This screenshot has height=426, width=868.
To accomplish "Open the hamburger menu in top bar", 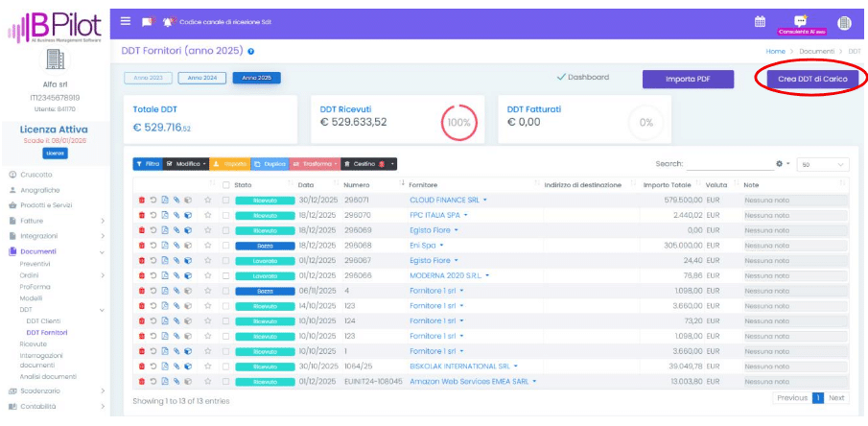I will click(x=126, y=21).
